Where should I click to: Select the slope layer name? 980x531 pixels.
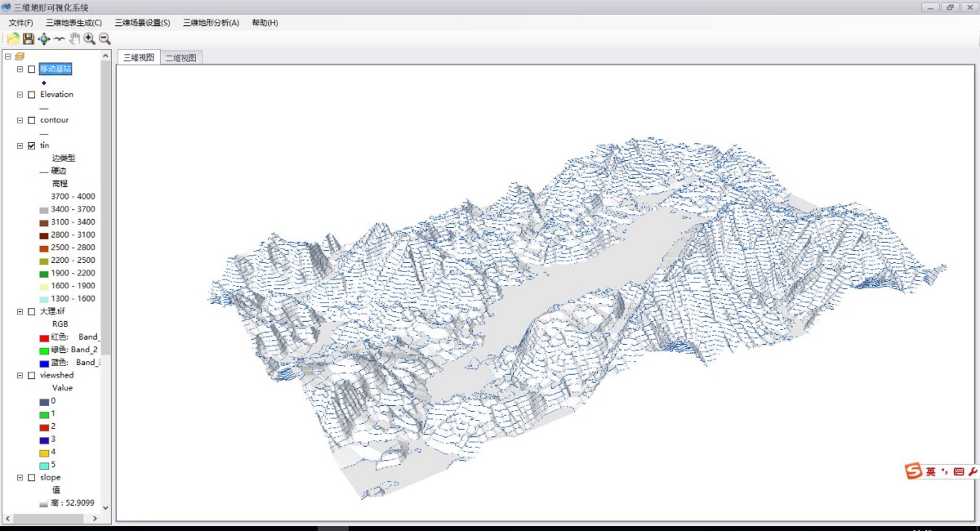(50, 478)
